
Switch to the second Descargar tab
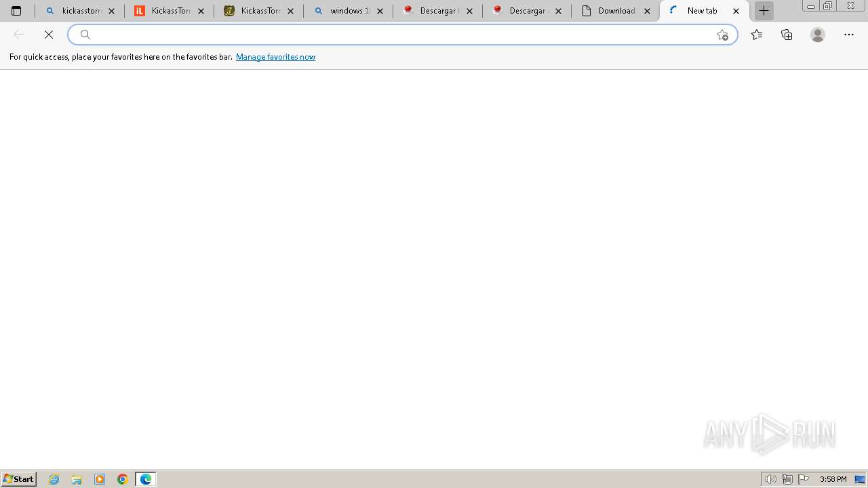pyautogui.click(x=527, y=11)
